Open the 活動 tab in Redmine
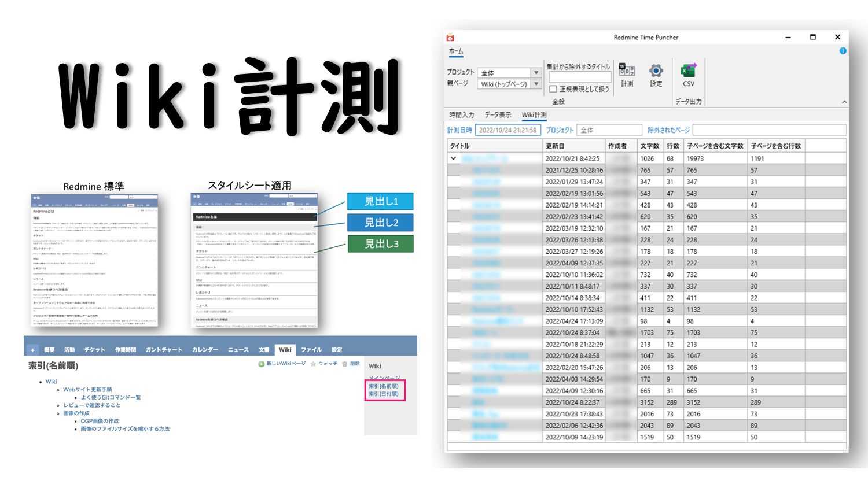The height and width of the screenshot is (488, 868). click(69, 350)
